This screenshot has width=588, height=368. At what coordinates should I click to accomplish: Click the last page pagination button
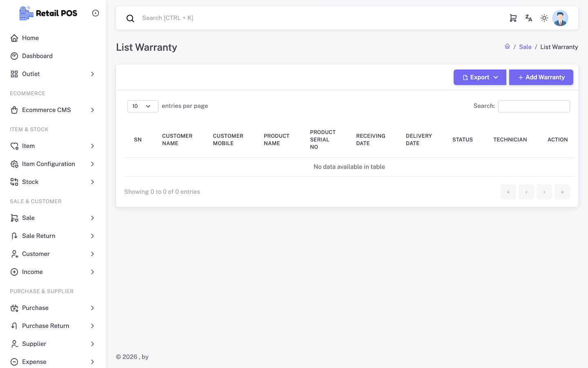click(562, 192)
